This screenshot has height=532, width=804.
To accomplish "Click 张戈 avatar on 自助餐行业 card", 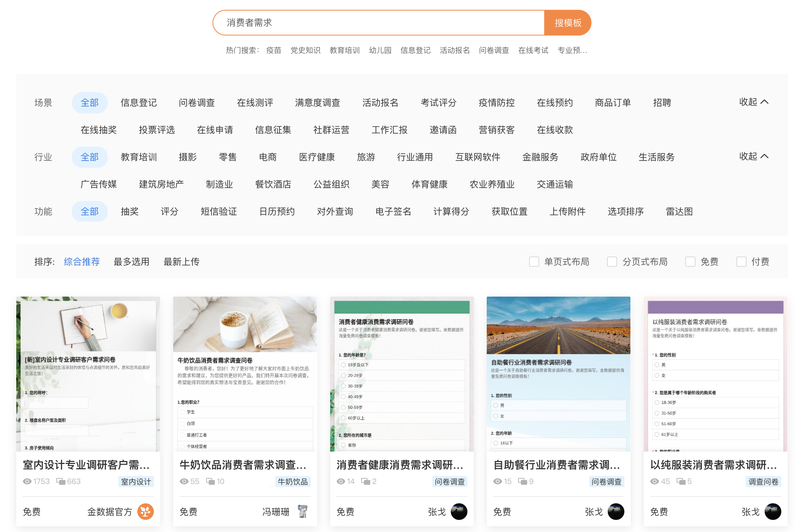I will pos(616,512).
